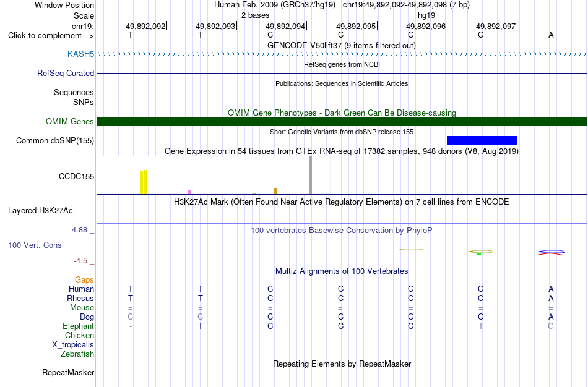Click the chr19: ruler label

83,26
